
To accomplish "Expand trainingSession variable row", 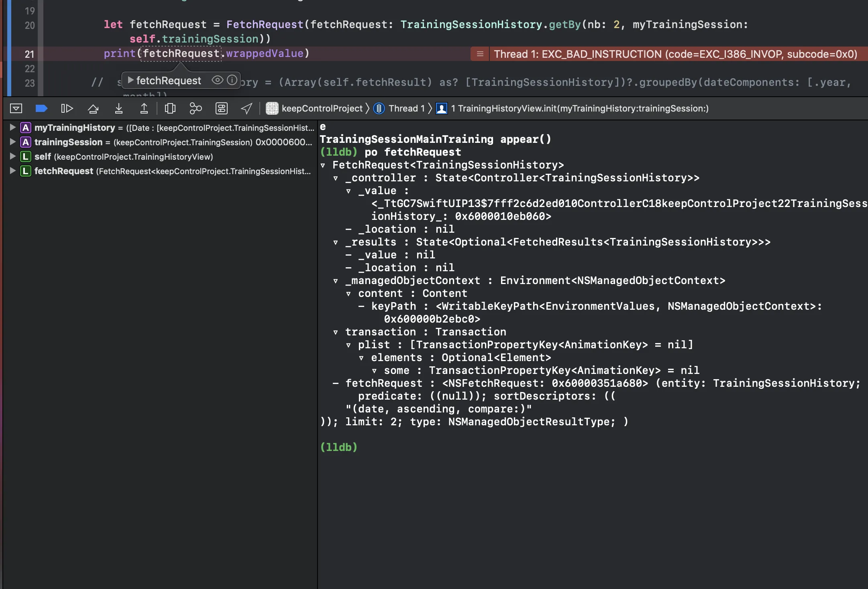I will coord(12,142).
